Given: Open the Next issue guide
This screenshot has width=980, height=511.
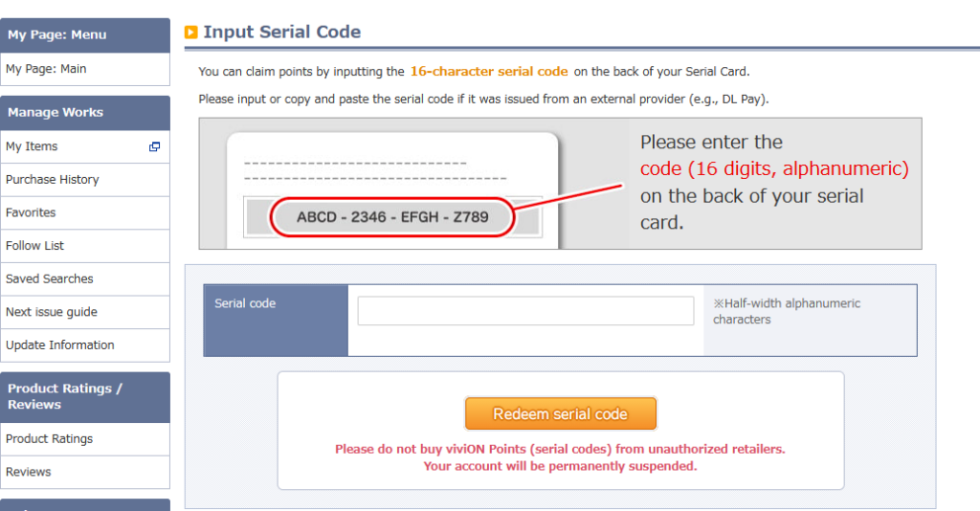Looking at the screenshot, I should pyautogui.click(x=52, y=312).
